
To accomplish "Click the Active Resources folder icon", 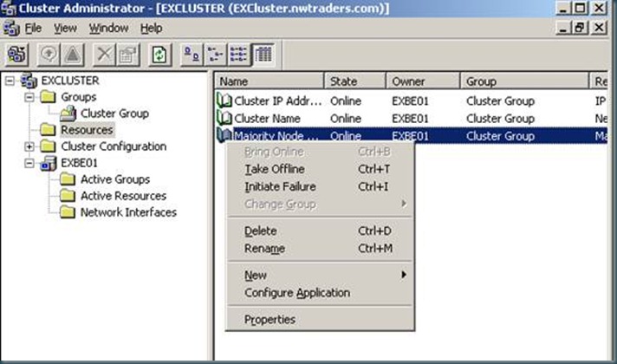I will (68, 196).
